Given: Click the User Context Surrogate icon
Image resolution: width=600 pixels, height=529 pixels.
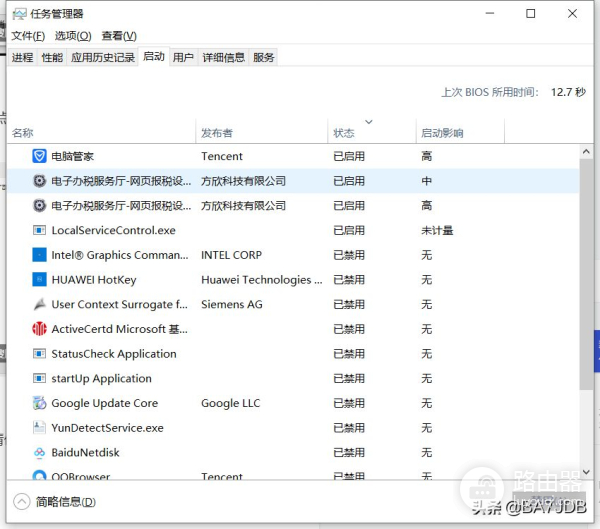Looking at the screenshot, I should 39,304.
